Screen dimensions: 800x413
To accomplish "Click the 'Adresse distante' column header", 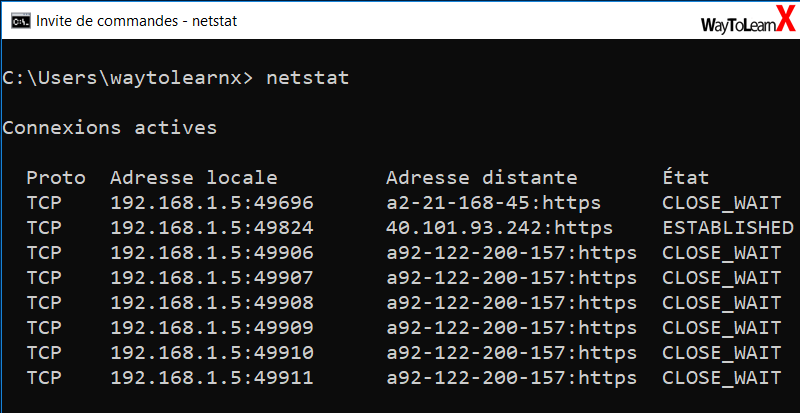I will [482, 178].
